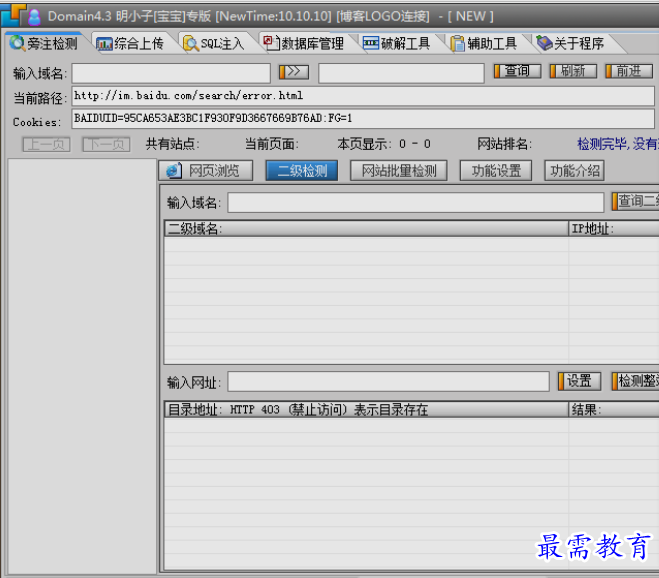Click the search icon on SQL注入 tab
659x578 pixels.
(x=191, y=43)
